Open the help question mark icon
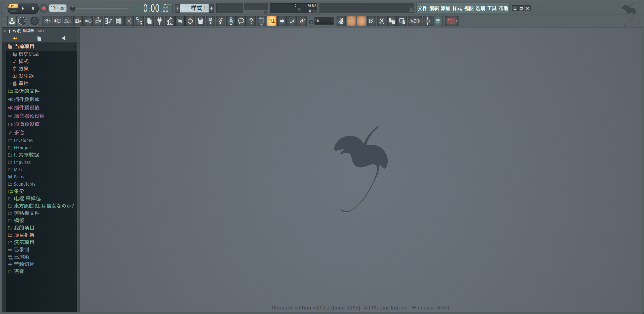The height and width of the screenshot is (314, 644). (x=251, y=21)
